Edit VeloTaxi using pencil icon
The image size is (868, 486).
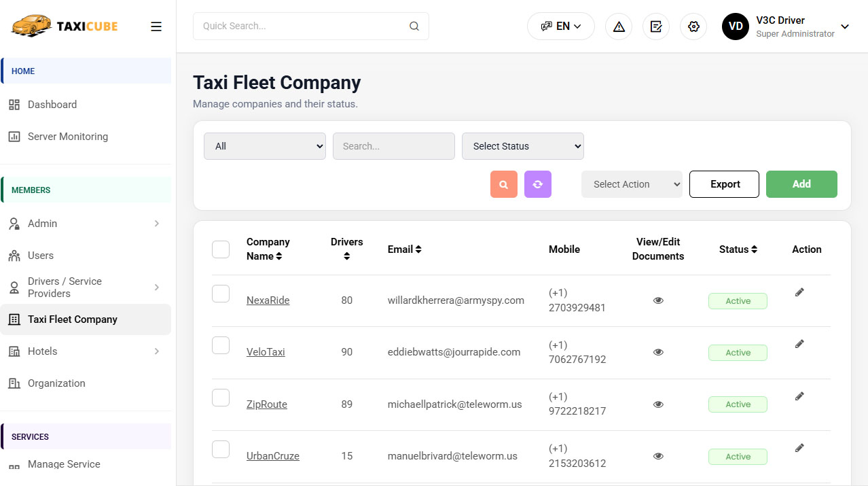coord(799,344)
